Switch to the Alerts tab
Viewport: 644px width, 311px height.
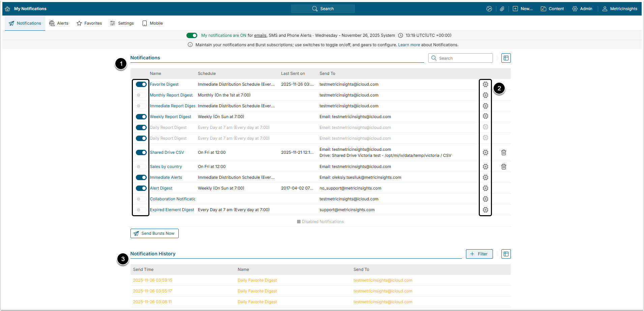tap(59, 23)
